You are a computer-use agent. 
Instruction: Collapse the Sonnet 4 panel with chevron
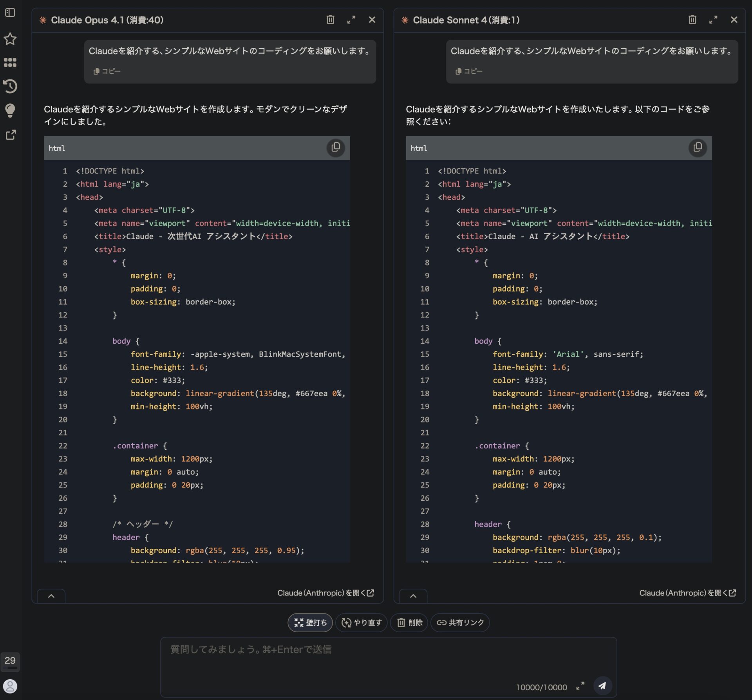coord(413,596)
